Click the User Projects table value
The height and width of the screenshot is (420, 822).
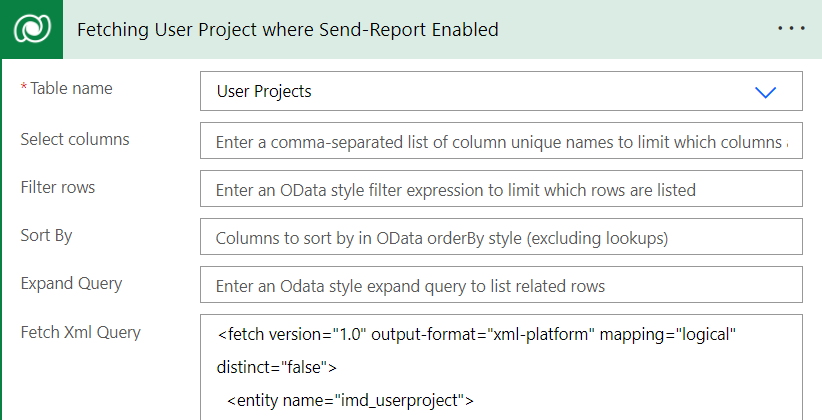click(x=264, y=92)
